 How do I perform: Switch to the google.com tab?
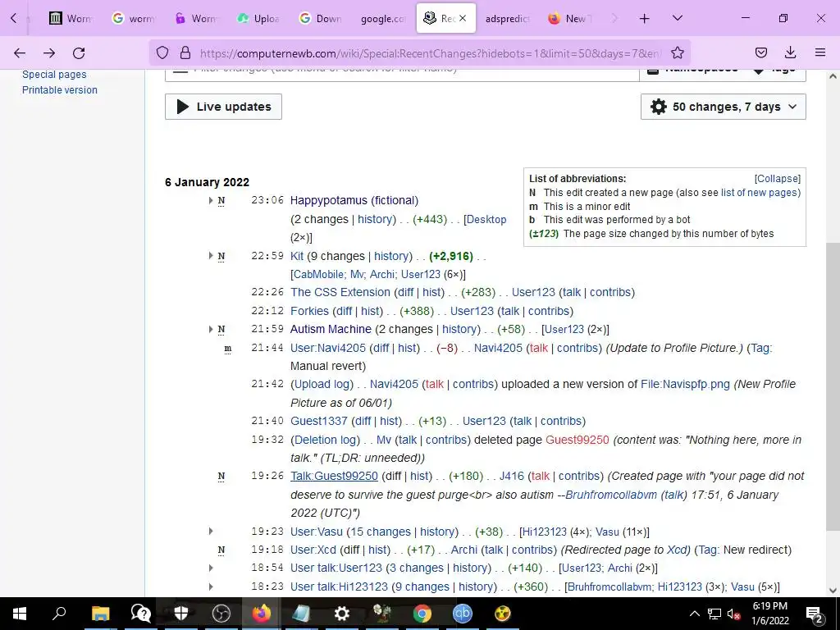pyautogui.click(x=383, y=19)
